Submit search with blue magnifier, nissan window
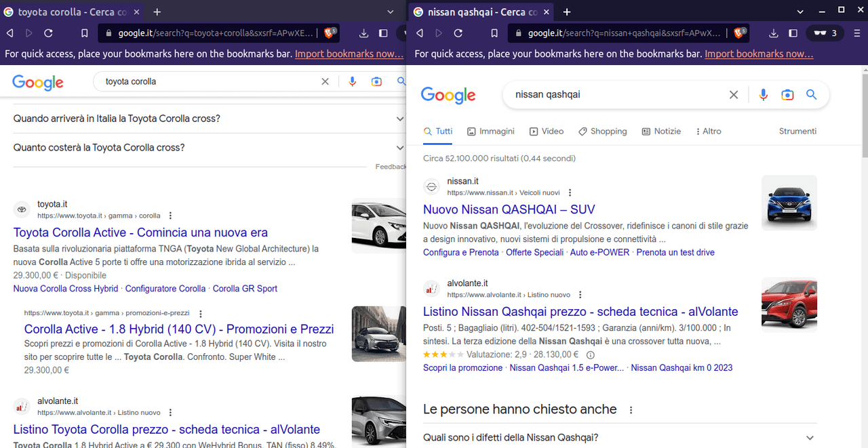Screen dimensions: 868x448 [x=811, y=95]
